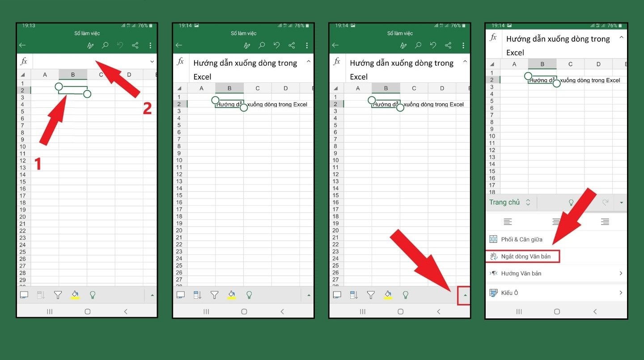Tap lightbulb Tell Me icon in third phone screen
This screenshot has width=644, height=360.
coord(406,295)
